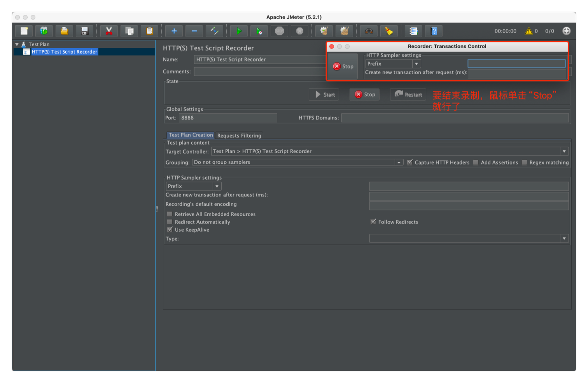Image resolution: width=588 pixels, height=383 pixels.
Task: Open the Function Helper list icon
Action: 413,31
